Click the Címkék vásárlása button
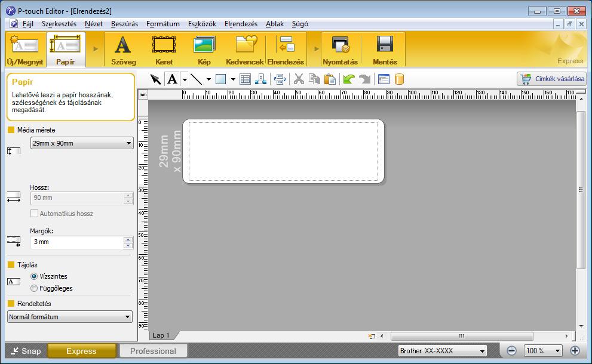This screenshot has width=592, height=364. [x=551, y=79]
